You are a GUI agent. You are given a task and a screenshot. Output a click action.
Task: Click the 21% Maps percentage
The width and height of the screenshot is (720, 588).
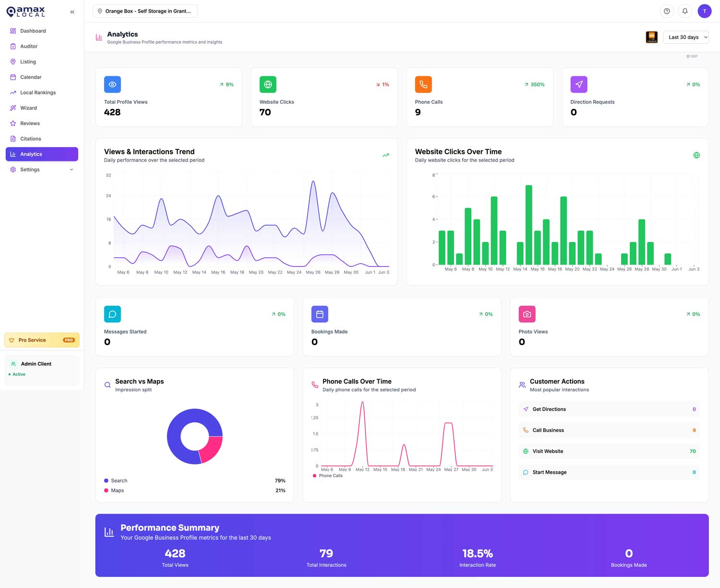click(280, 491)
